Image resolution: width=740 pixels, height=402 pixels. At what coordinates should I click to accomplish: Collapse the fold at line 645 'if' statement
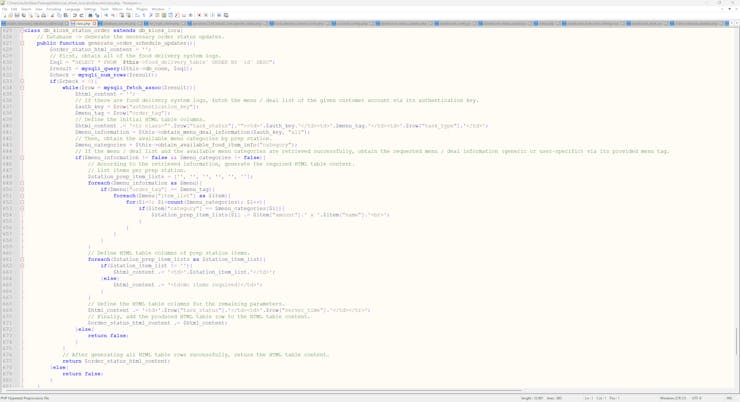pos(22,158)
